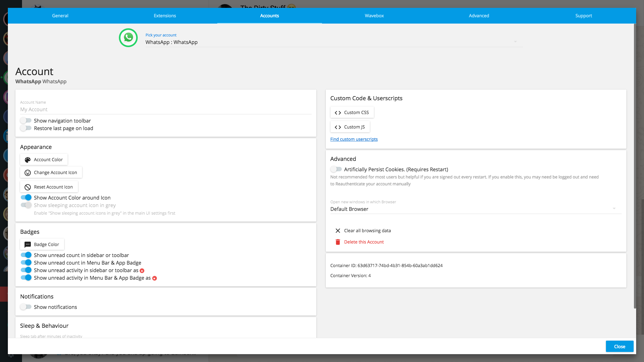Click the X icon beside Clear all browsing data

pos(338,231)
